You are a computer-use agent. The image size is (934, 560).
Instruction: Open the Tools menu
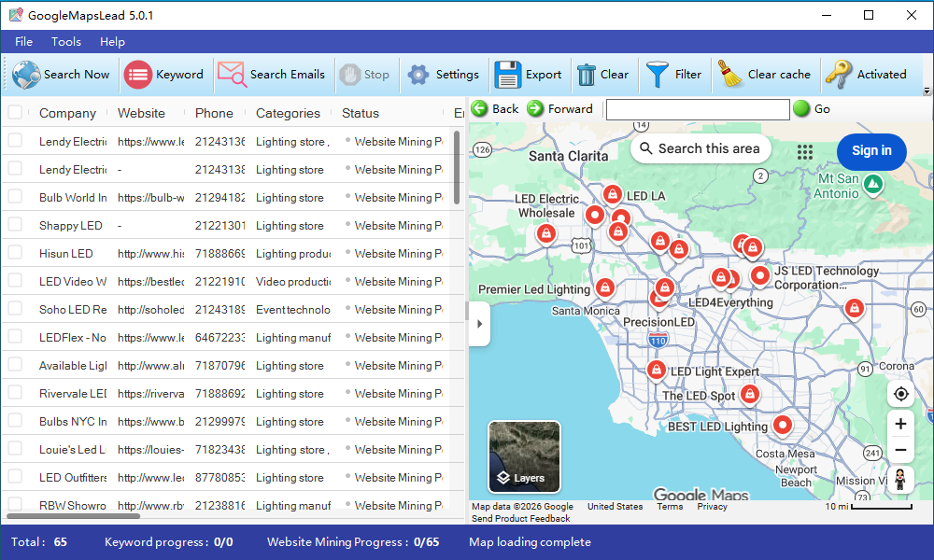coord(66,42)
